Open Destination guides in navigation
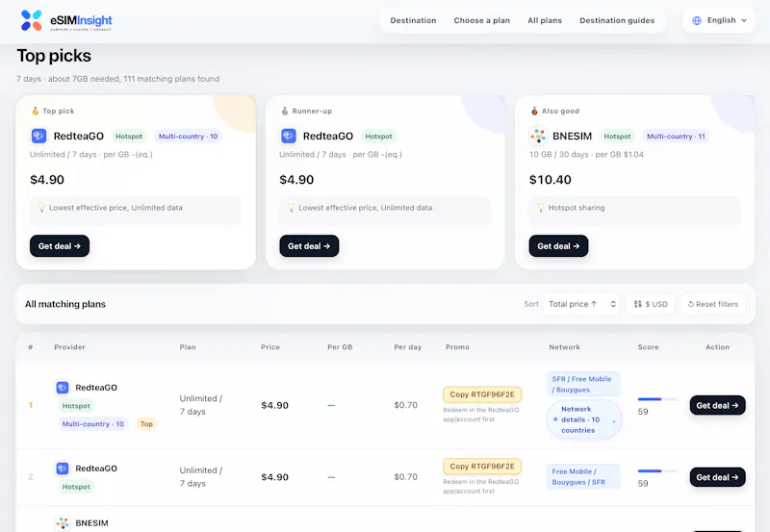 [x=617, y=20]
